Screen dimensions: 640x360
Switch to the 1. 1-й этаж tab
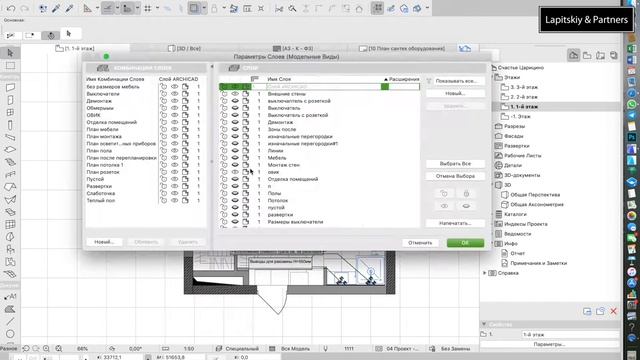click(x=75, y=48)
